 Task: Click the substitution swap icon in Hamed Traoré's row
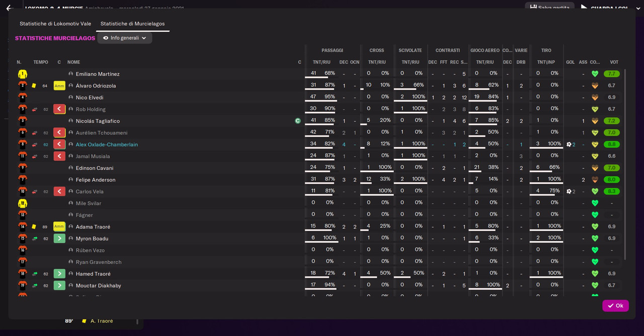coord(35,274)
